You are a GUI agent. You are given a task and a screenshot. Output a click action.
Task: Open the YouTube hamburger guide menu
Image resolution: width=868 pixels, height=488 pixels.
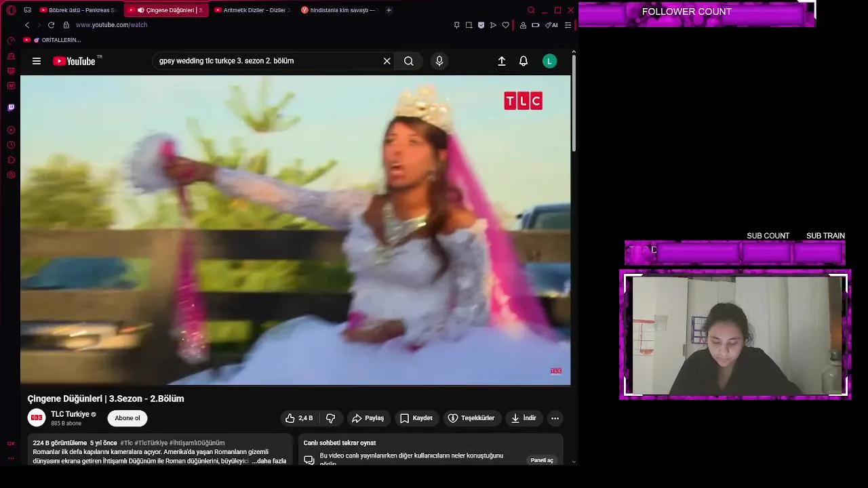[37, 61]
